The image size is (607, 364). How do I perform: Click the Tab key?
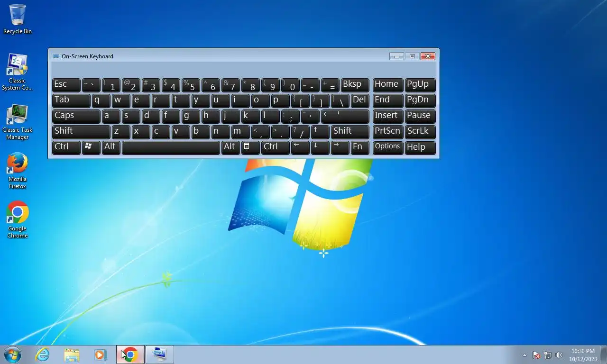pos(71,100)
